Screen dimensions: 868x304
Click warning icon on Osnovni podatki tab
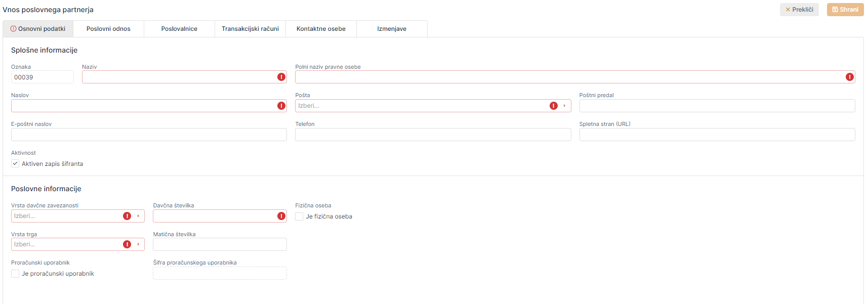point(14,29)
